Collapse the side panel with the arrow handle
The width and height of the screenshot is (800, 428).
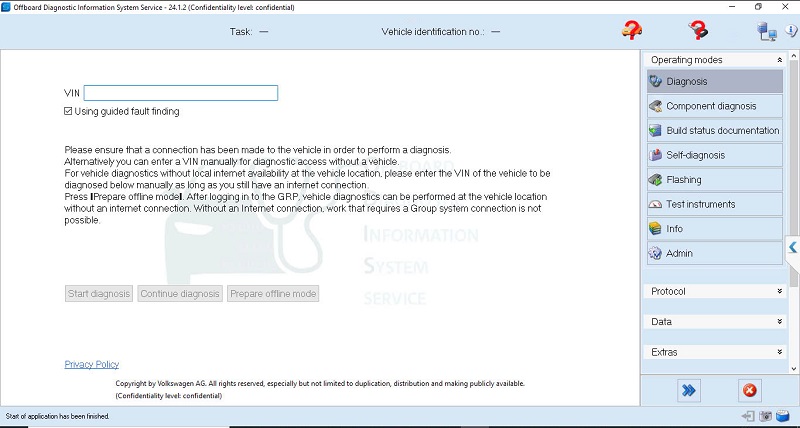pos(793,247)
